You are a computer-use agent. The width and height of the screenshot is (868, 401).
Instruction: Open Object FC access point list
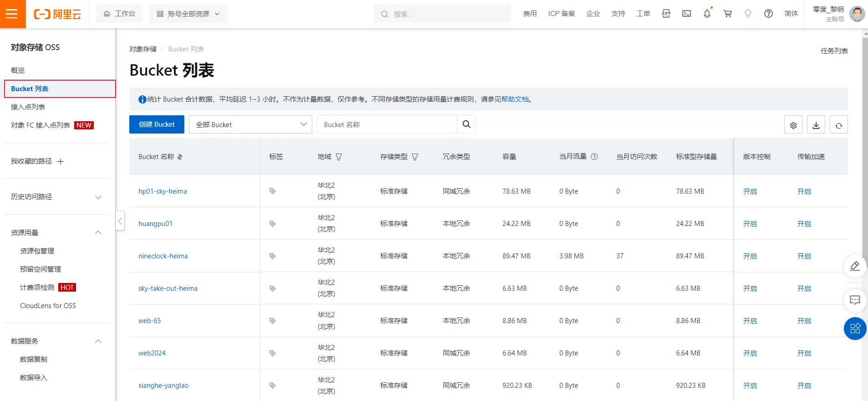point(41,125)
